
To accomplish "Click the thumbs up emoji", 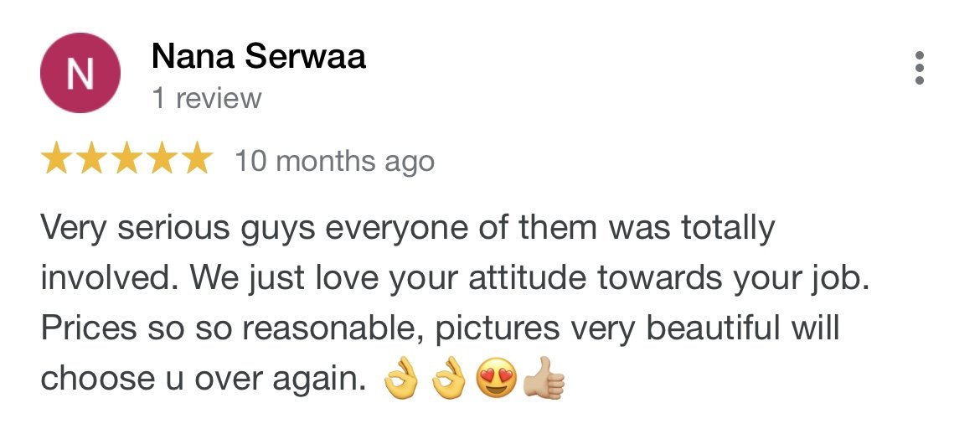I will pyautogui.click(x=544, y=378).
